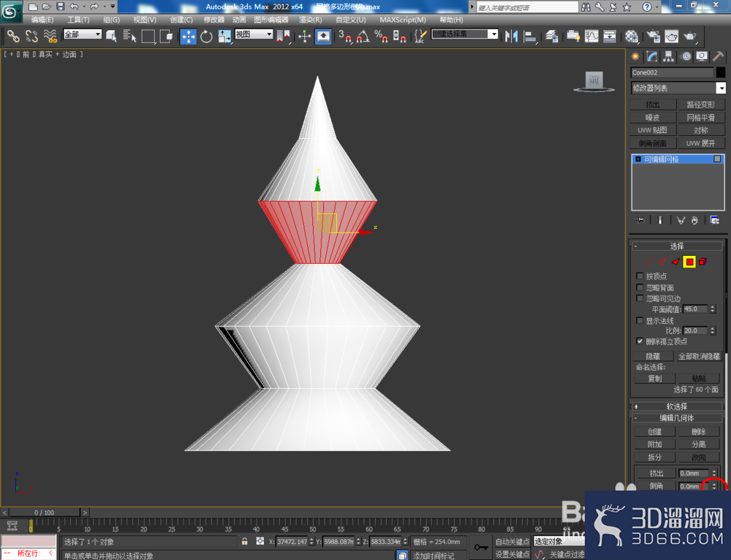Switch to the Create panel tab
731x560 pixels.
(x=635, y=56)
